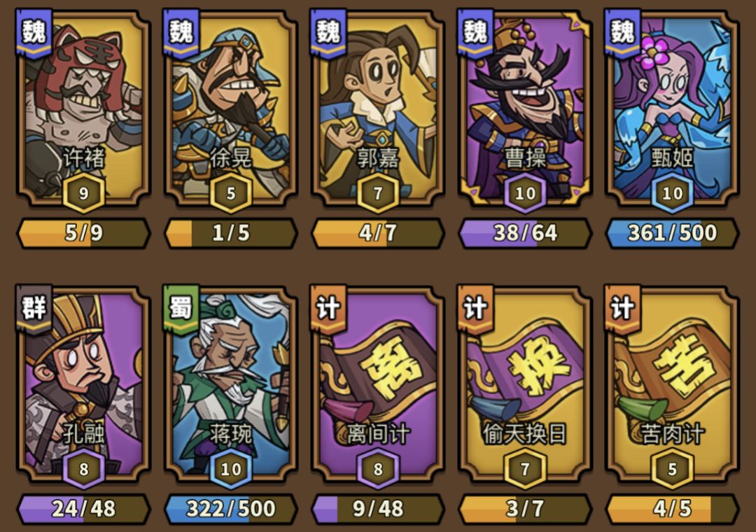Tap level 10 hexagon on 曹操
Image resolution: width=756 pixels, height=532 pixels.
point(525,193)
